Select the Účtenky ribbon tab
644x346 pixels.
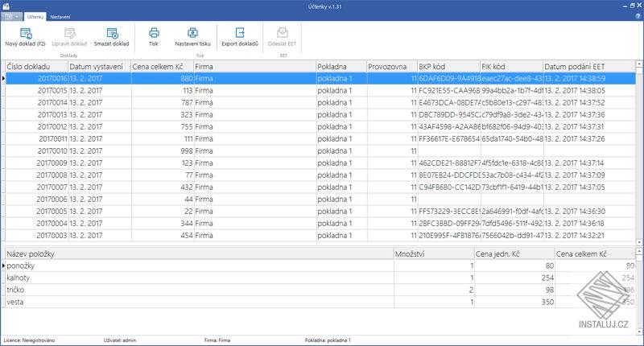(x=35, y=16)
